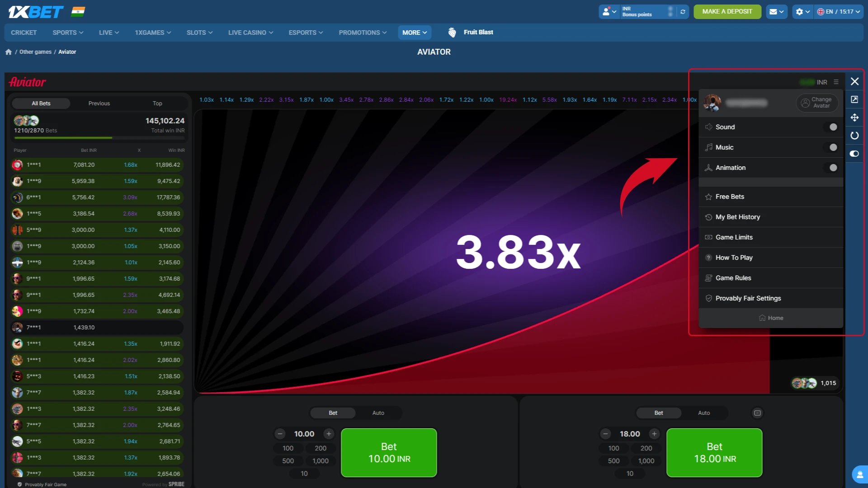Click the move/drag arrows icon
The image size is (868, 488).
pyautogui.click(x=854, y=117)
